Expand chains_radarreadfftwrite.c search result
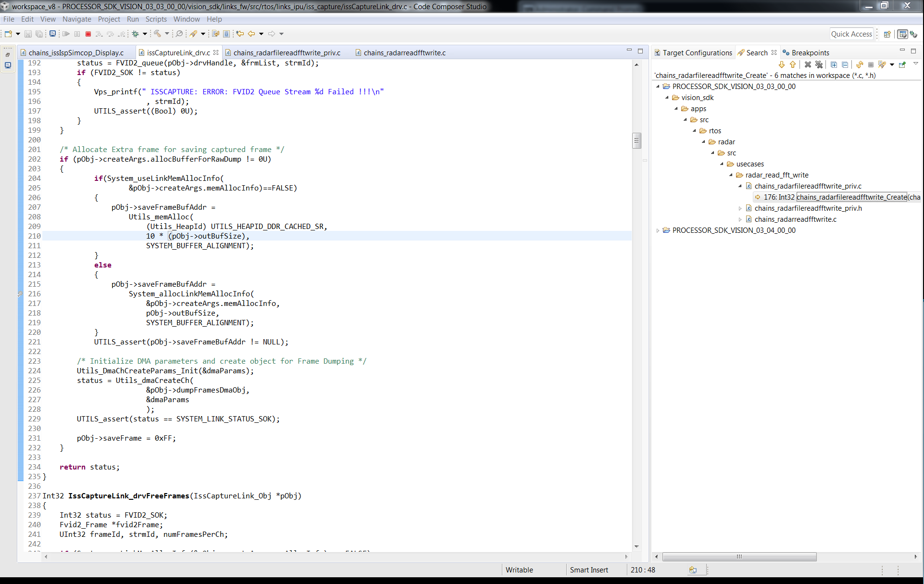Image resolution: width=924 pixels, height=584 pixels. (740, 219)
